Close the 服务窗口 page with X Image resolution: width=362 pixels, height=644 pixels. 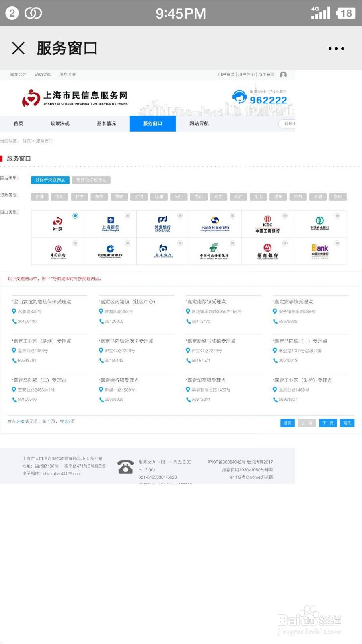pyautogui.click(x=18, y=48)
